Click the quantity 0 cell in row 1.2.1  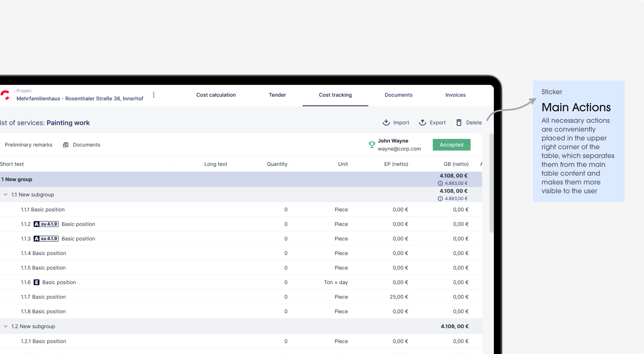(x=286, y=341)
